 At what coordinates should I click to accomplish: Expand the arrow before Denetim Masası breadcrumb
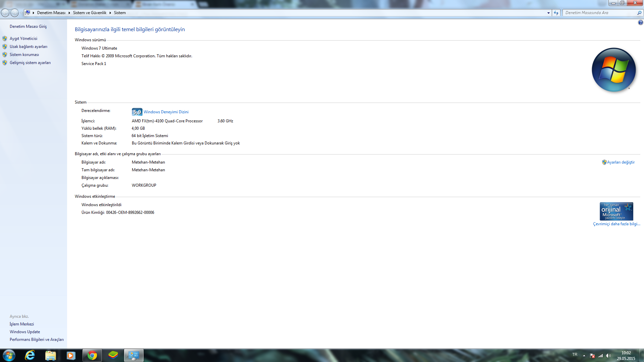pyautogui.click(x=34, y=13)
